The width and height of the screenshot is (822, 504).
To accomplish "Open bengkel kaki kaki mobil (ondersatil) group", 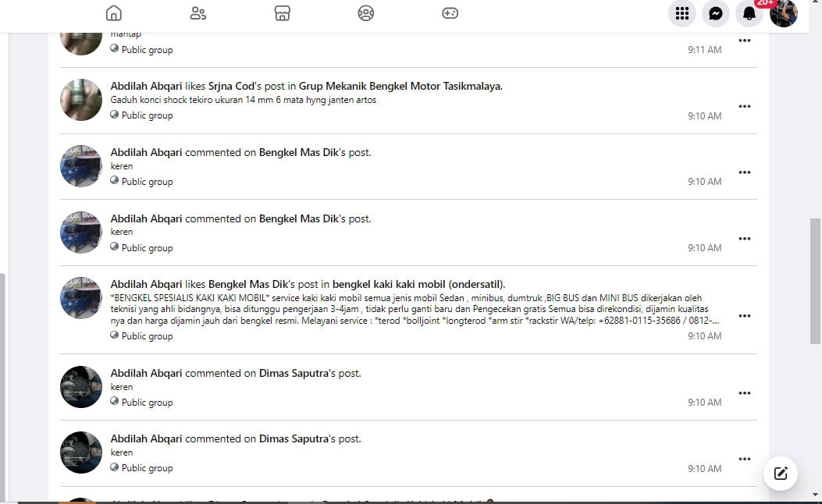I will [x=419, y=284].
